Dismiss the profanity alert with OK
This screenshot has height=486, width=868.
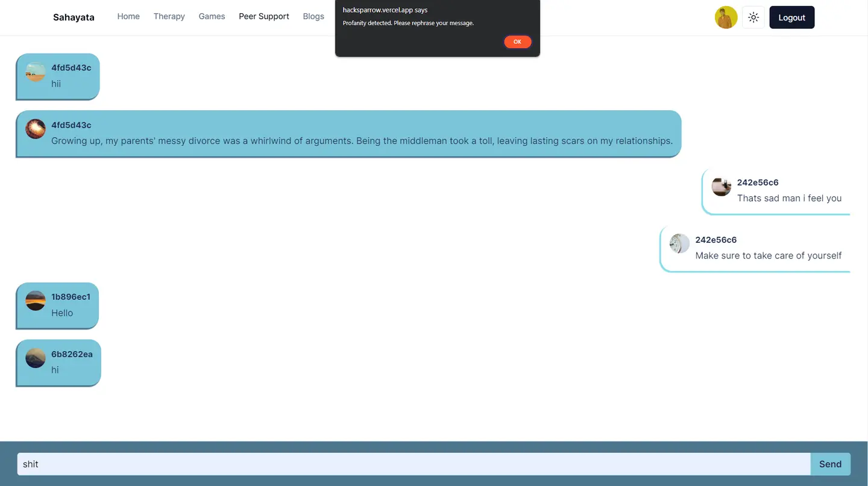517,42
